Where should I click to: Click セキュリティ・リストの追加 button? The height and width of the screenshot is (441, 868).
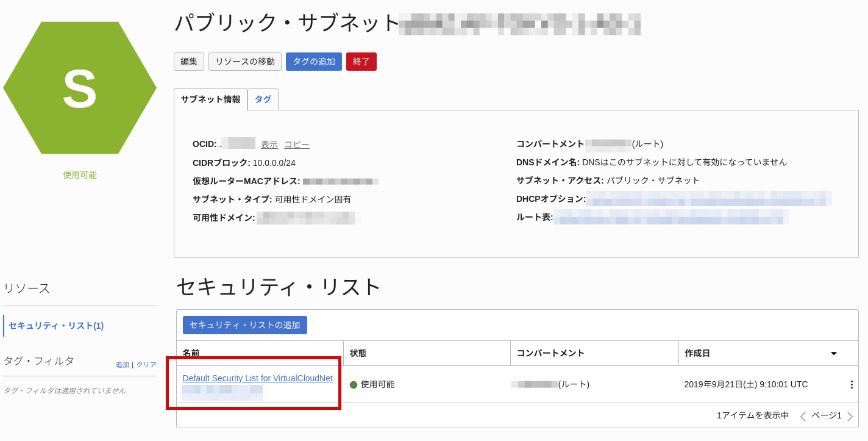pos(244,324)
